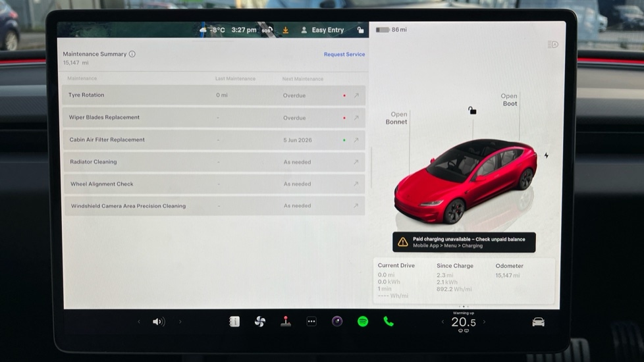This screenshot has width=644, height=362.
Task: Click Wiper Blades Overdue status
Action: (294, 118)
